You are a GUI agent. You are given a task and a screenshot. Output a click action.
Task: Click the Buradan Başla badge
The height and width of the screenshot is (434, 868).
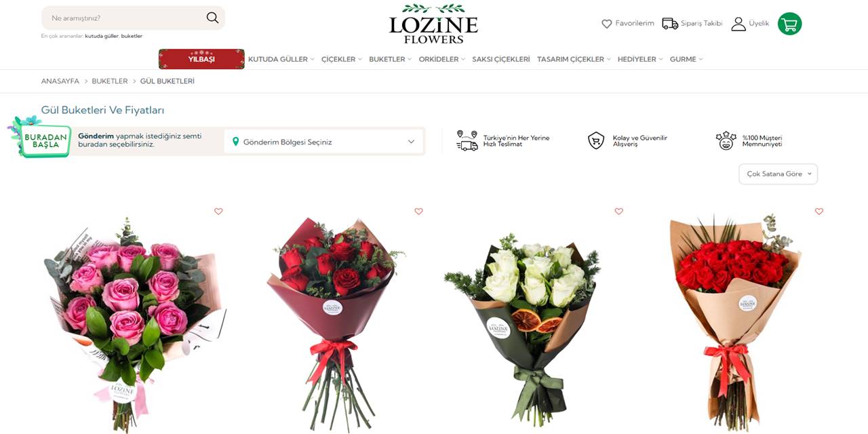(41, 138)
